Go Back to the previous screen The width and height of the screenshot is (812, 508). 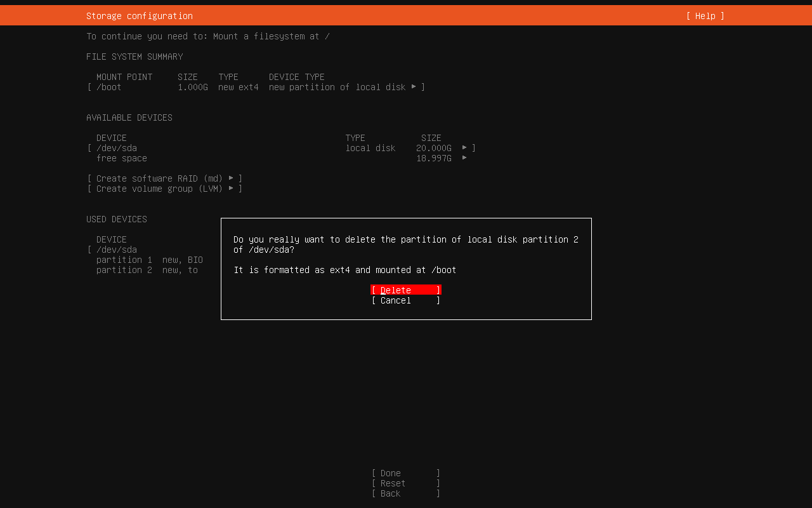coord(405,493)
